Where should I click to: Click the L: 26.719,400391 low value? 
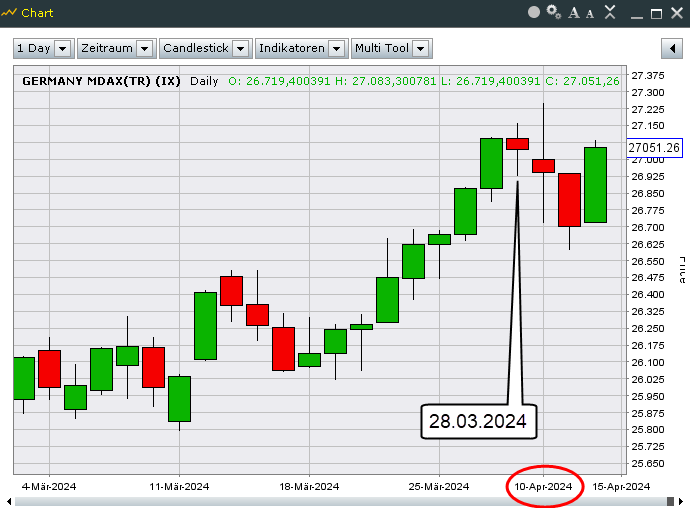[x=491, y=81]
